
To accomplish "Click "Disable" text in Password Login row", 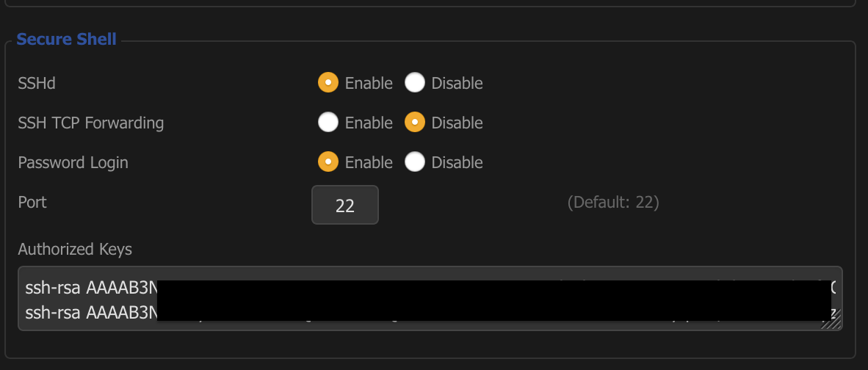I will point(457,162).
